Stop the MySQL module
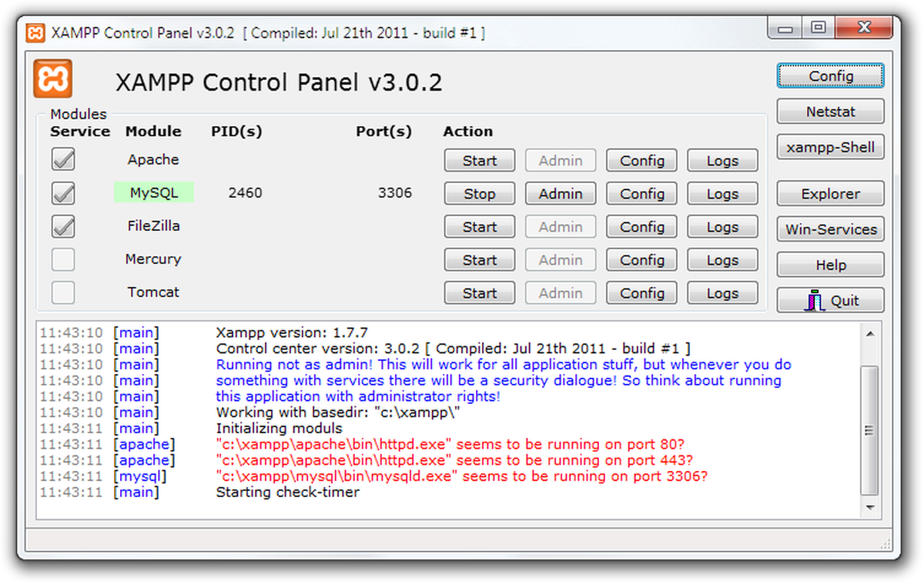Screen dimensions: 924x584 tap(479, 193)
